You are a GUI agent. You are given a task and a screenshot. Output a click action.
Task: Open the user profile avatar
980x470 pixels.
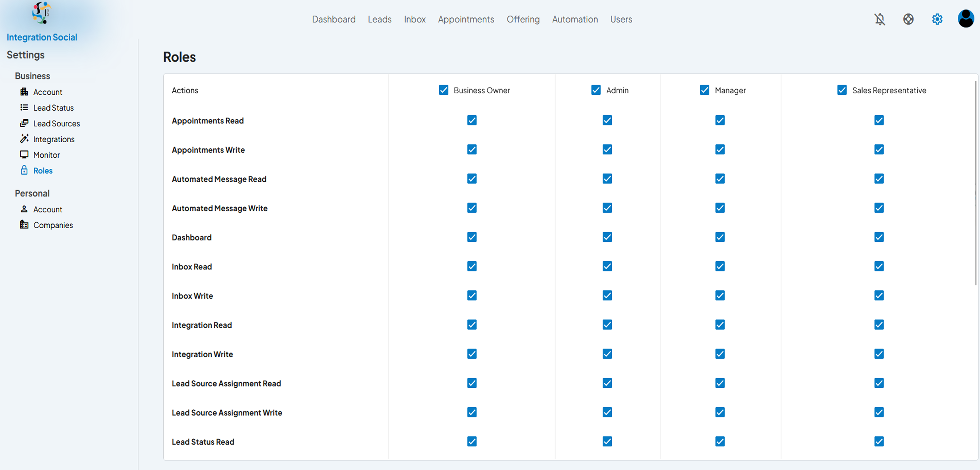[966, 19]
